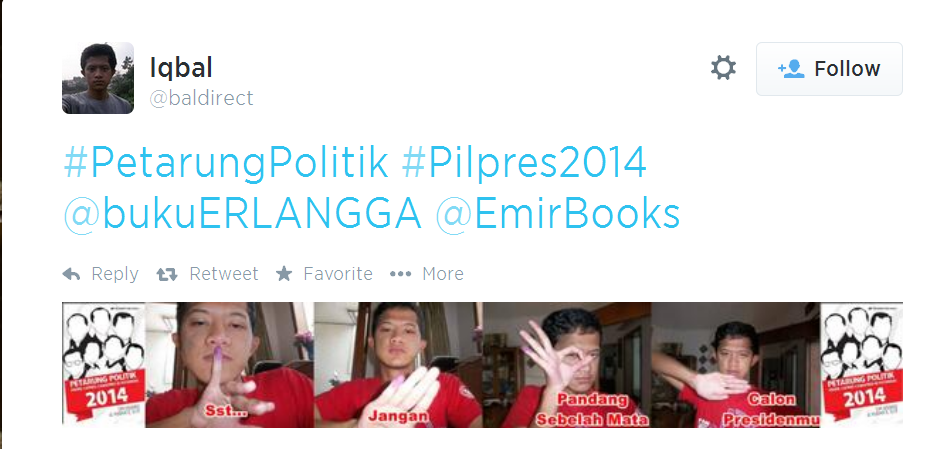
Task: Open the #Pilpres2014 hashtag
Action: [x=524, y=163]
